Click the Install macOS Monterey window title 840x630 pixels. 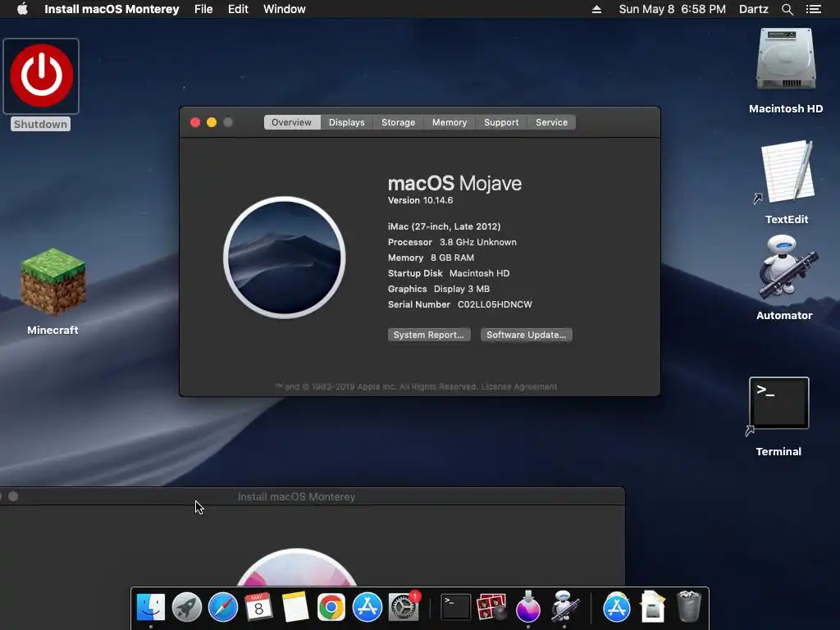(x=296, y=496)
